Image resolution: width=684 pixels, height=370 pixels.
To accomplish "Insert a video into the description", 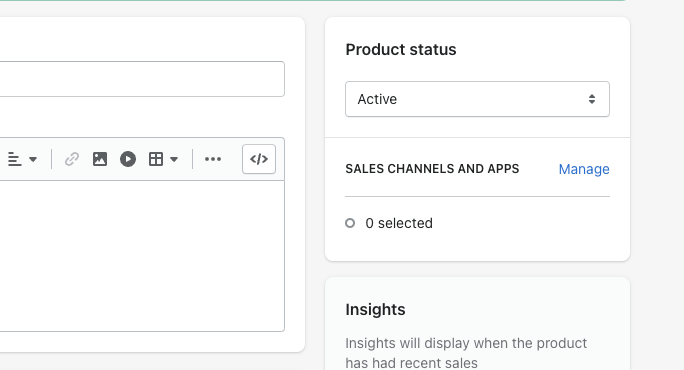I will (128, 159).
